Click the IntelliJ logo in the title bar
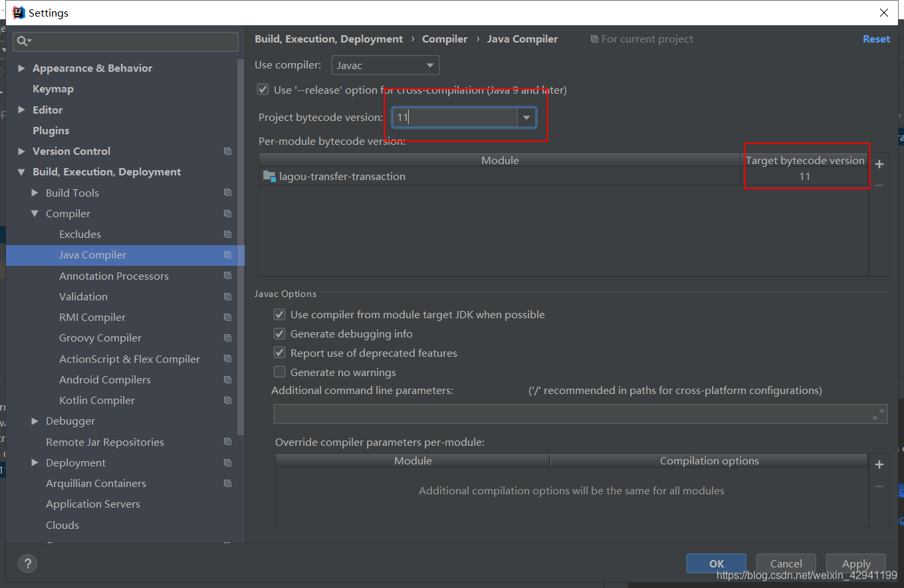This screenshot has height=588, width=904. (x=19, y=13)
